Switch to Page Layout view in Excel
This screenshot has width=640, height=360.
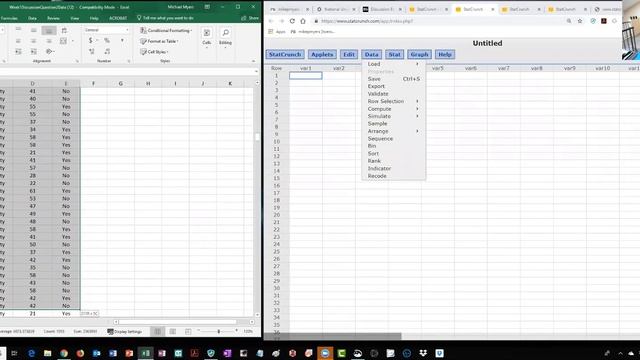(173, 331)
